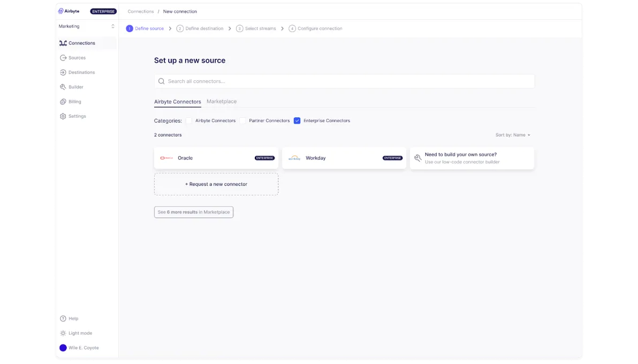
Task: Open Billing in the sidebar
Action: [87, 102]
